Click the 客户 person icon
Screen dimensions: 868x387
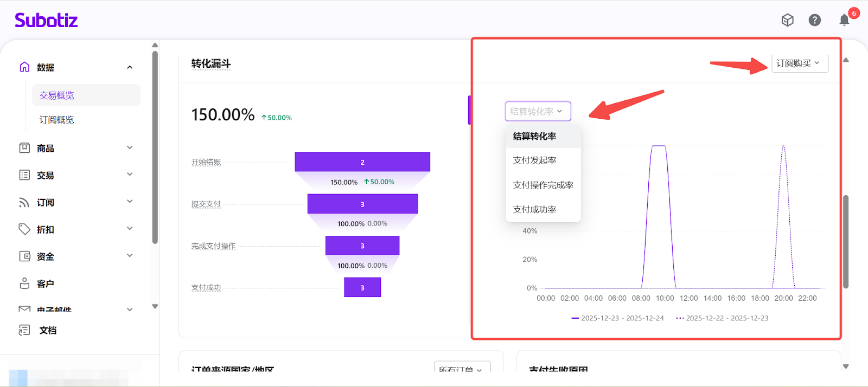[24, 283]
